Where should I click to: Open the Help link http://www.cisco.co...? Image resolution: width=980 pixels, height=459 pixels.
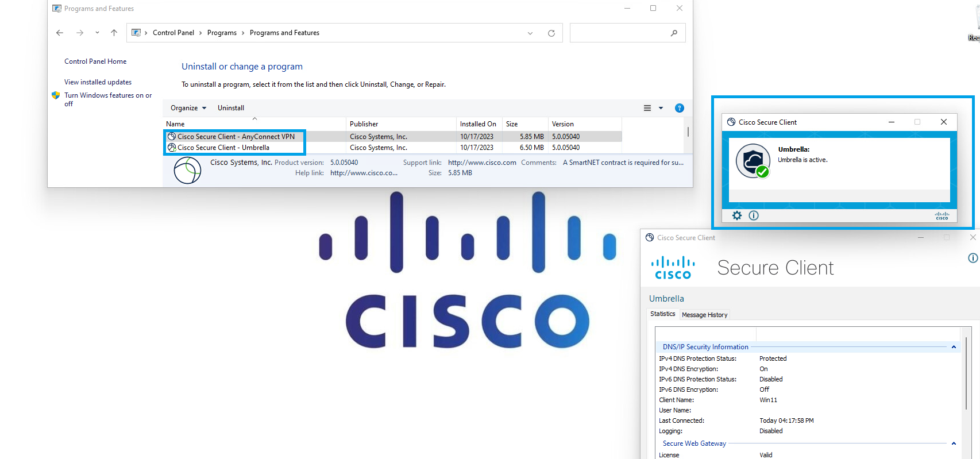pos(364,173)
